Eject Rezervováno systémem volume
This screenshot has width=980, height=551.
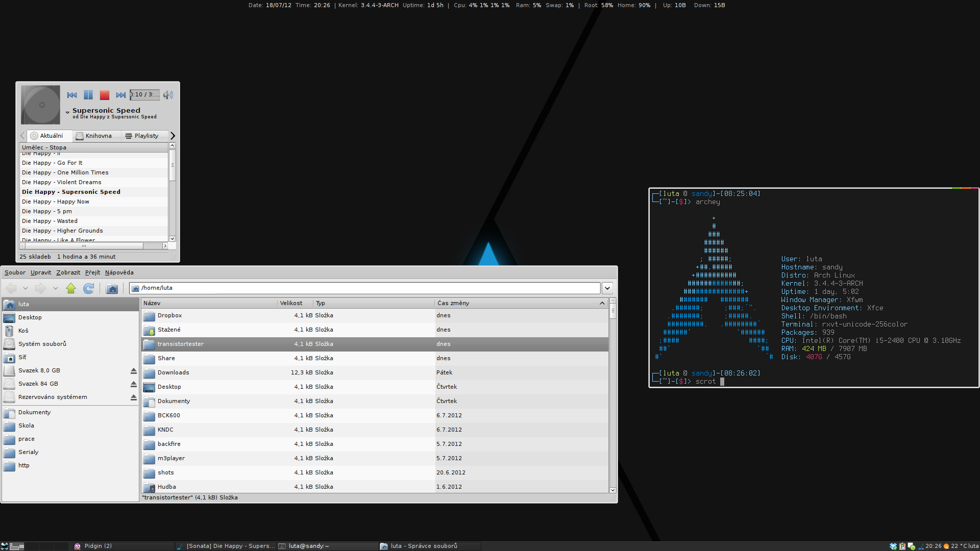(134, 397)
